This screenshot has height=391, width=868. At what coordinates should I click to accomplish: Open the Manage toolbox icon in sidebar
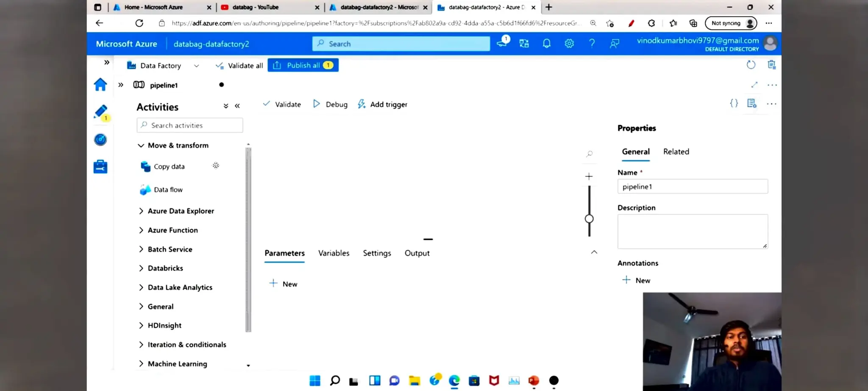coord(100,166)
